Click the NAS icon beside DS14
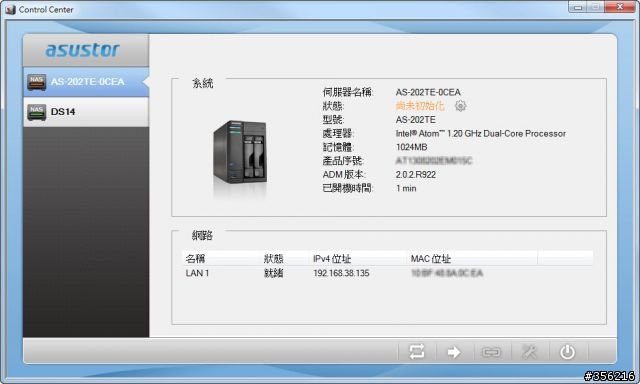The height and width of the screenshot is (384, 640). point(37,112)
